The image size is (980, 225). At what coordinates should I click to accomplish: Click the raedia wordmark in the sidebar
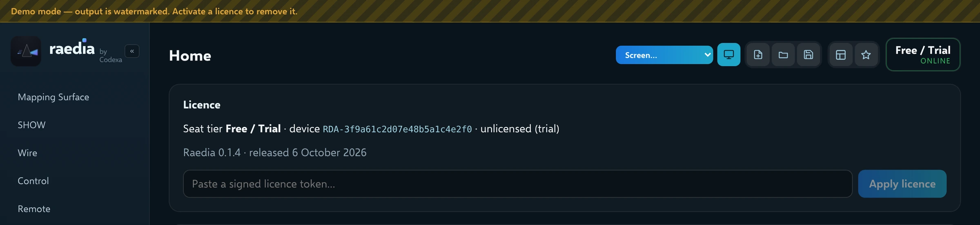pyautogui.click(x=72, y=48)
